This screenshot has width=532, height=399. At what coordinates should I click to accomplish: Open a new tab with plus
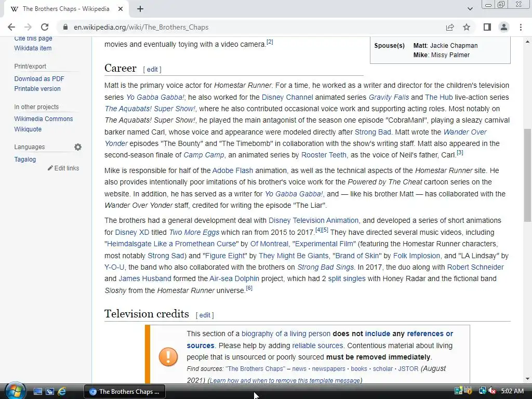click(140, 9)
